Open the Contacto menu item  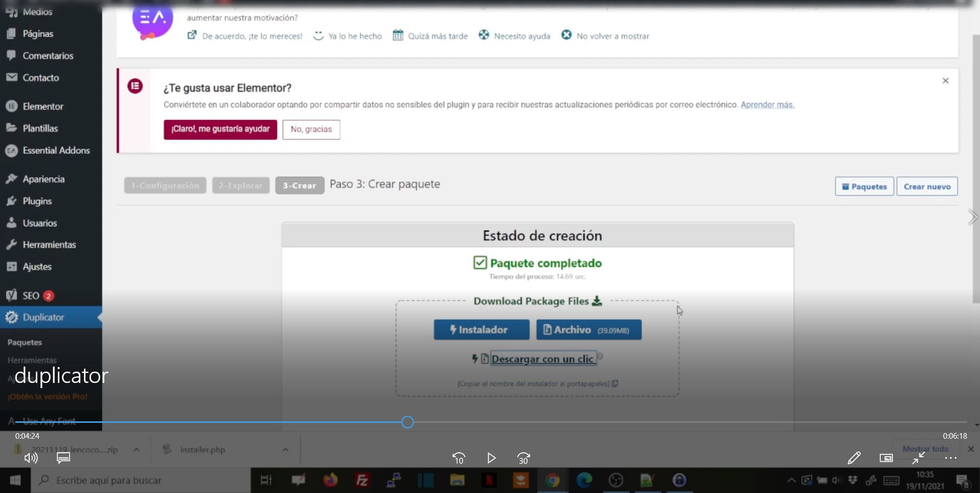(40, 77)
